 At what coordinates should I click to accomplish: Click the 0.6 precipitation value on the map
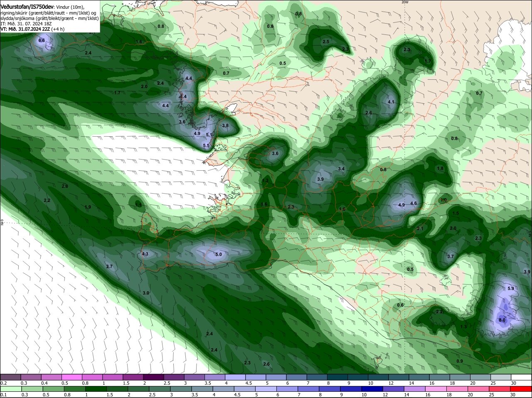pos(400,305)
